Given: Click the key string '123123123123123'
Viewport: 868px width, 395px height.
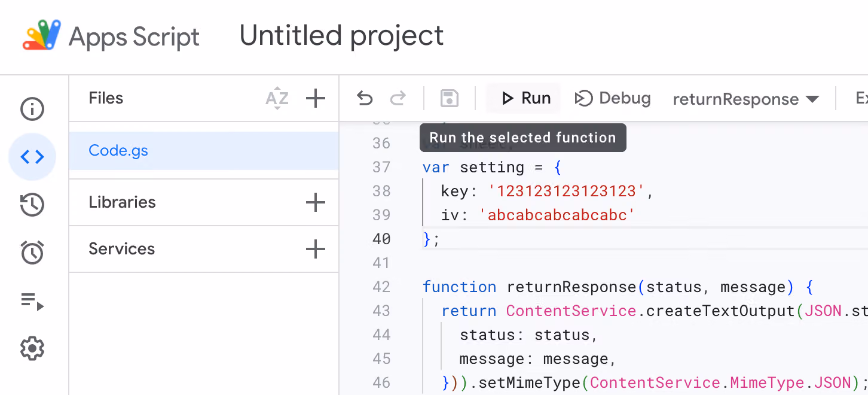Looking at the screenshot, I should pyautogui.click(x=567, y=191).
